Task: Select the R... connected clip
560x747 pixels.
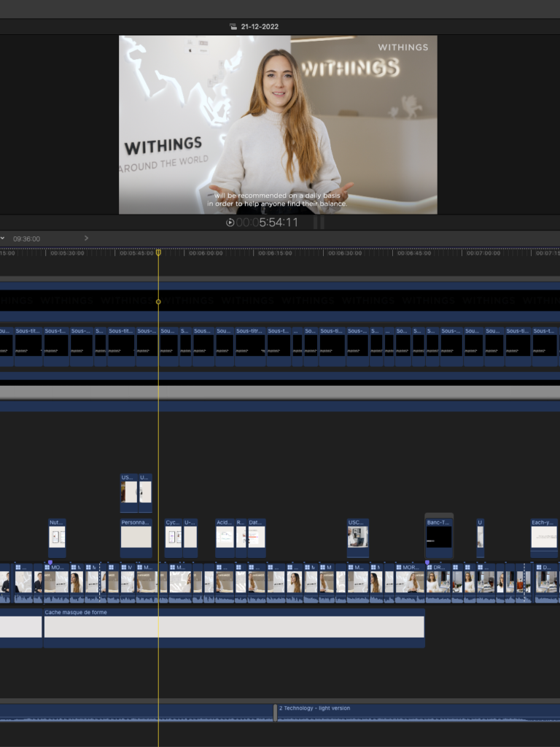Action: point(241,538)
